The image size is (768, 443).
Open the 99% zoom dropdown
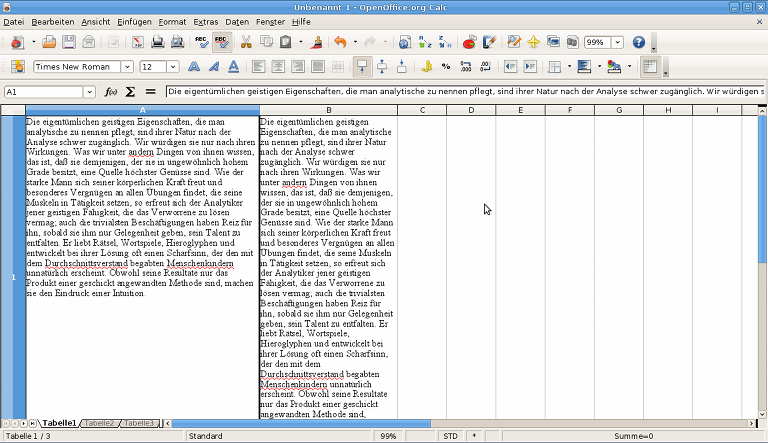pos(618,43)
